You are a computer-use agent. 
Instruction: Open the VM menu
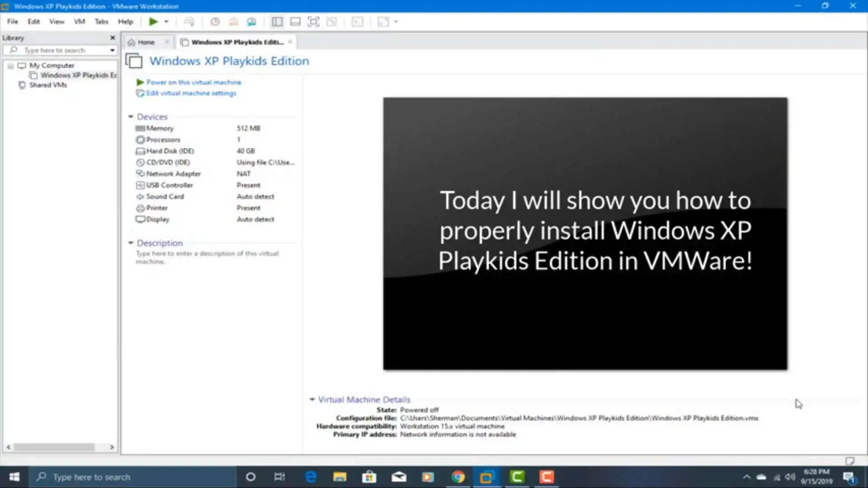click(x=79, y=22)
